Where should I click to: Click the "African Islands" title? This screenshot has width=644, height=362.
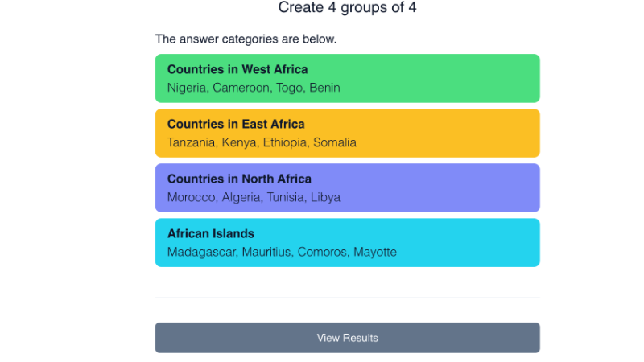coord(211,233)
